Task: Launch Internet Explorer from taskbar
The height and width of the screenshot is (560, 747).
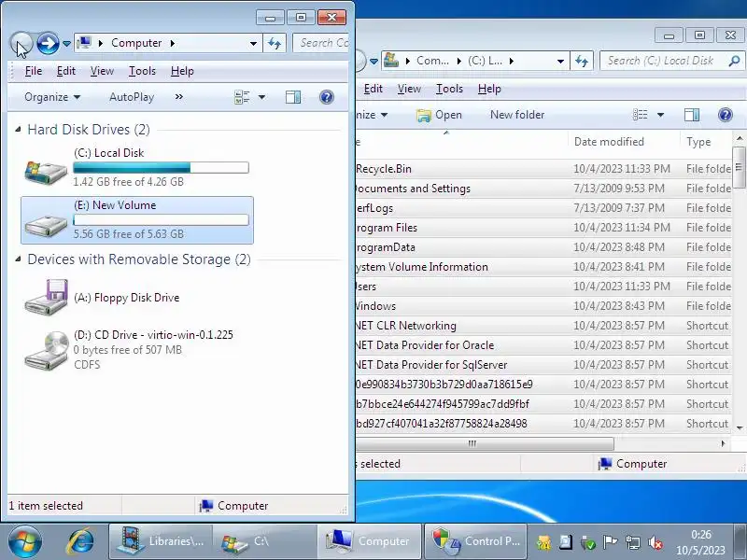Action: click(80, 541)
